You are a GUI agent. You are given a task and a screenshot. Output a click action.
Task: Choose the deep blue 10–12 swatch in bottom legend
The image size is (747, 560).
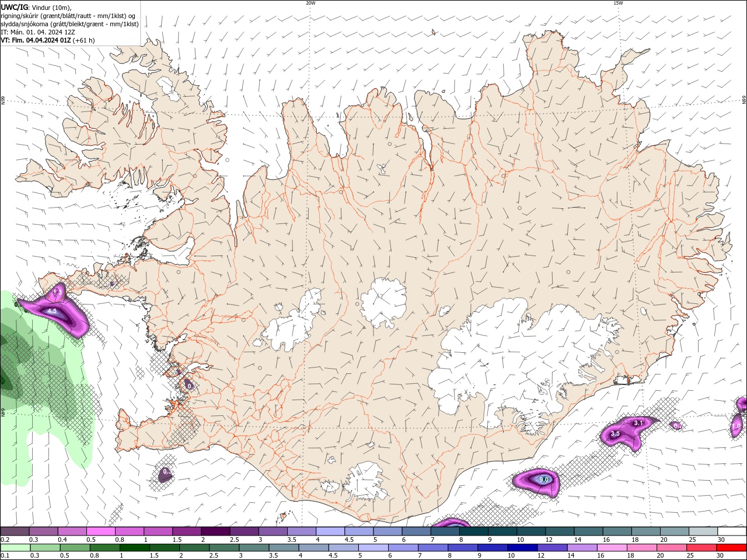coord(522,548)
